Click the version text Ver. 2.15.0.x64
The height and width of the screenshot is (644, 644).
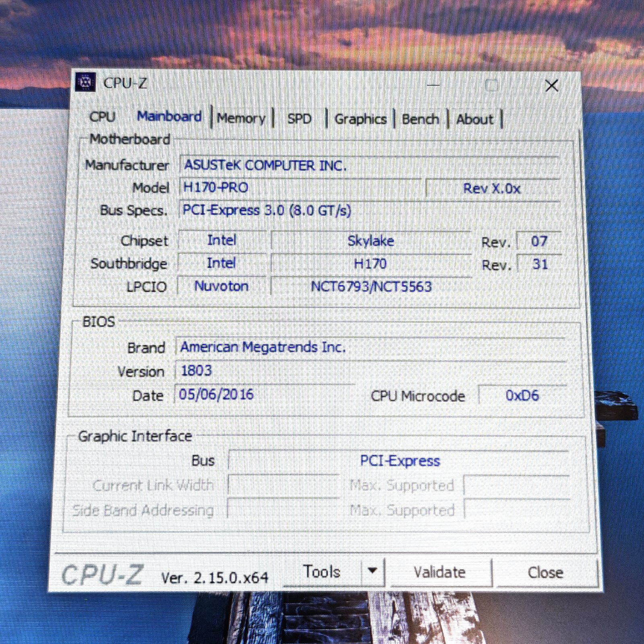(x=215, y=578)
